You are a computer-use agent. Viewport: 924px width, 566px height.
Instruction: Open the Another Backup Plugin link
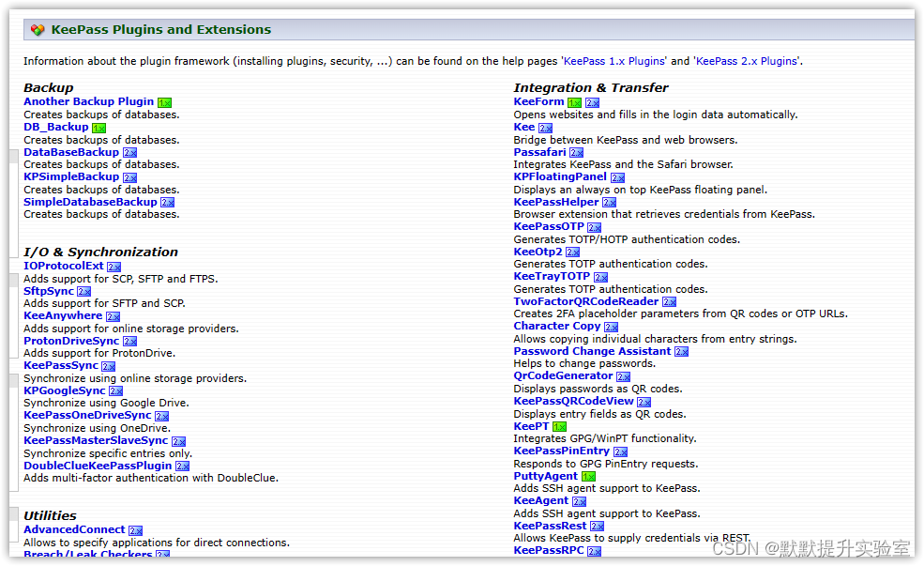[88, 101]
